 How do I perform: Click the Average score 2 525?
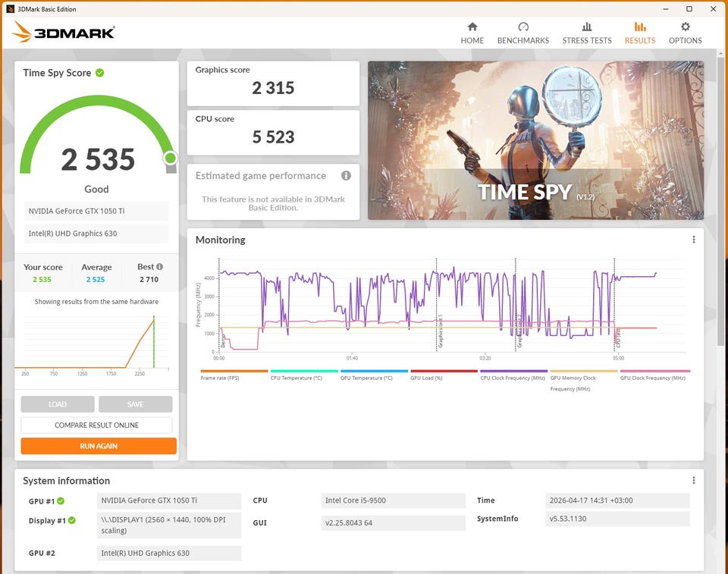point(96,280)
